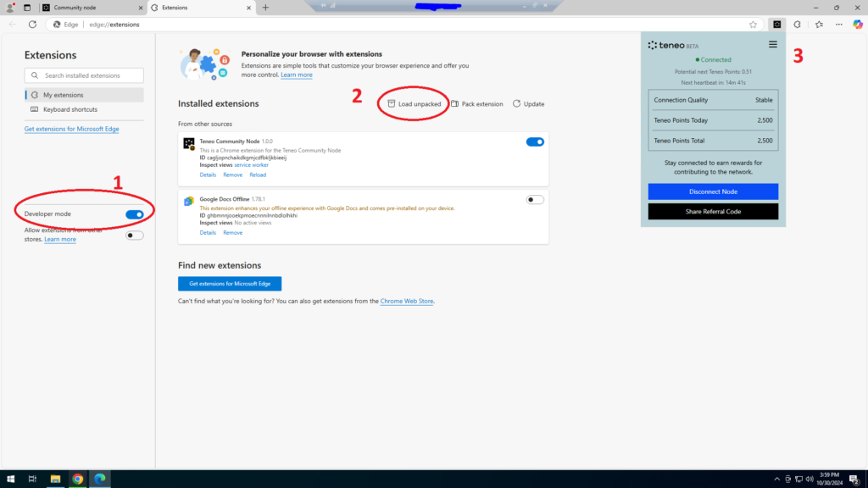Reload the Teneo Community Node extension
Screen dimensions: 868x488
pos(258,175)
